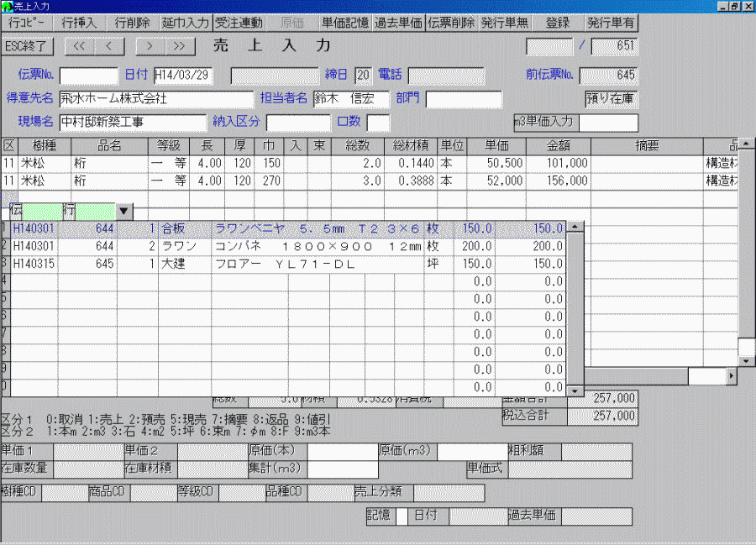Click the 行コピー toolbar button
The height and width of the screenshot is (545, 756).
[x=27, y=23]
